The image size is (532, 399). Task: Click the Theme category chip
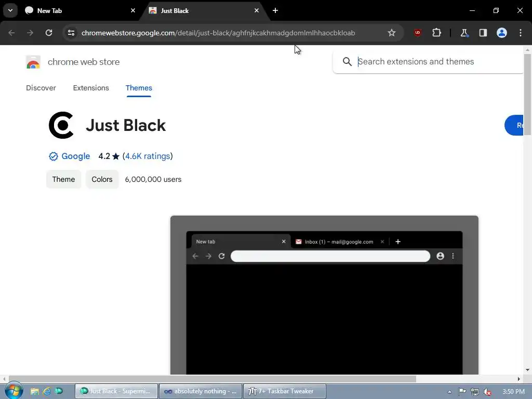[63, 179]
